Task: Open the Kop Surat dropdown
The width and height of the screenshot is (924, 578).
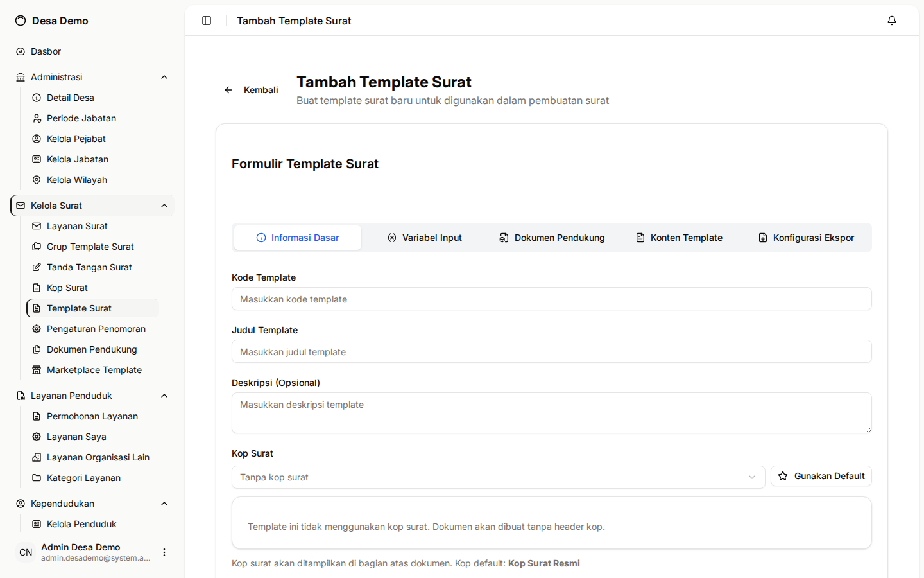Action: click(x=498, y=477)
